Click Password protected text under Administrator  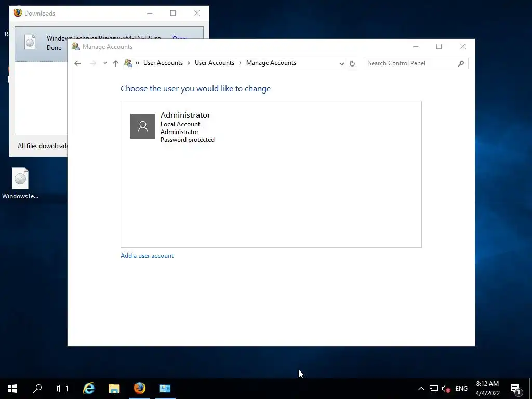tap(187, 140)
